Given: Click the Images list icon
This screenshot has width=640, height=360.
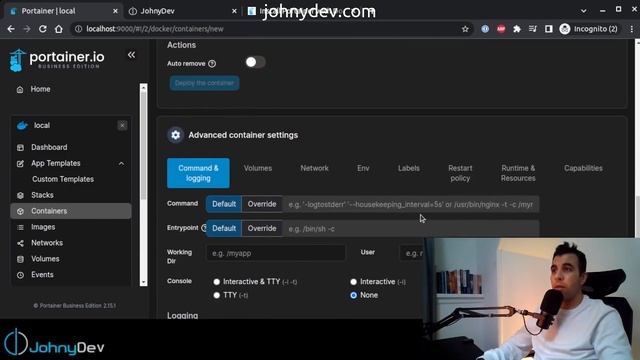Looking at the screenshot, I should (20, 227).
